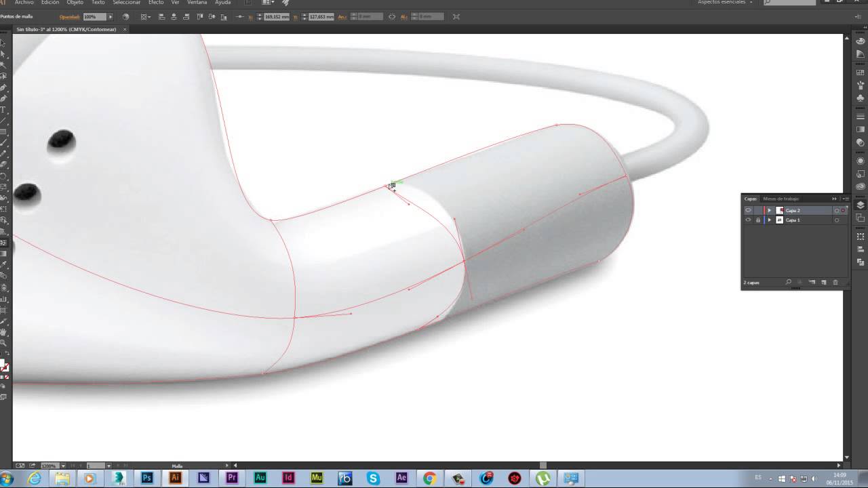Select the Capa 1 layer name

[793, 220]
